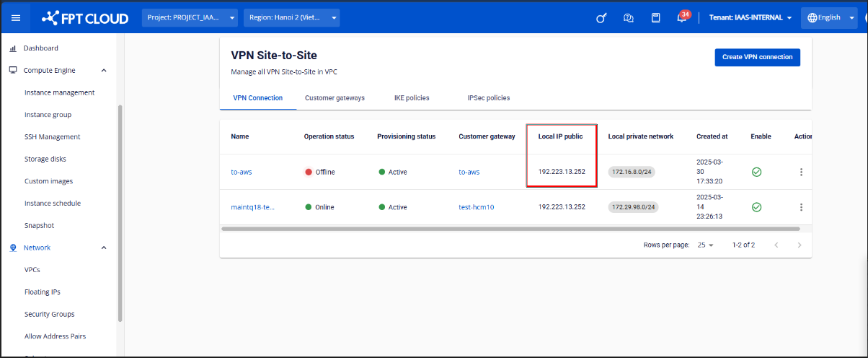Click the Local IP public column header
868x358 pixels.
(561, 136)
